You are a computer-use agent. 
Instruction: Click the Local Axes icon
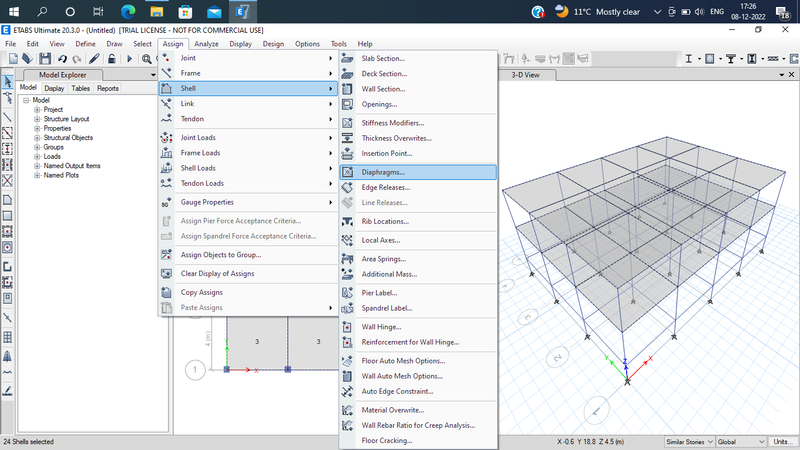347,240
